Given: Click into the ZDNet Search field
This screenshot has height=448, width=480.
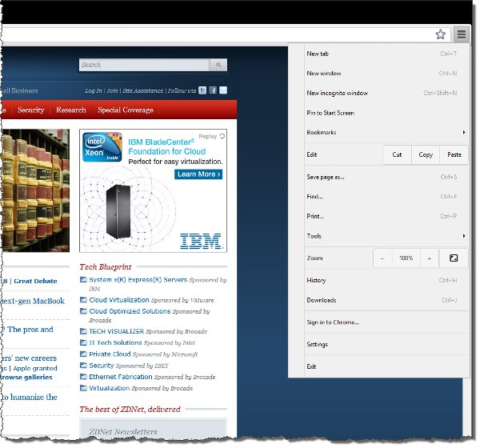Looking at the screenshot, I should pos(144,65).
